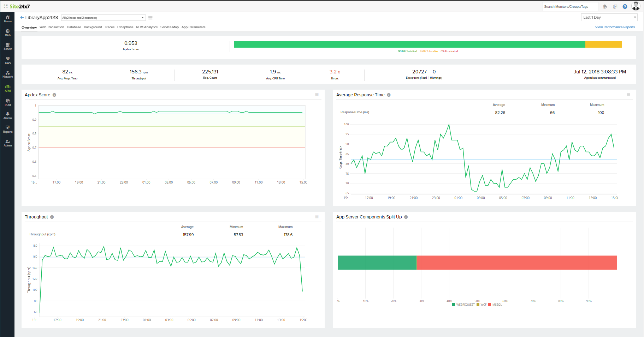The height and width of the screenshot is (337, 644).
Task: Click the back arrow next to LibraryApp2018
Action: (22, 17)
